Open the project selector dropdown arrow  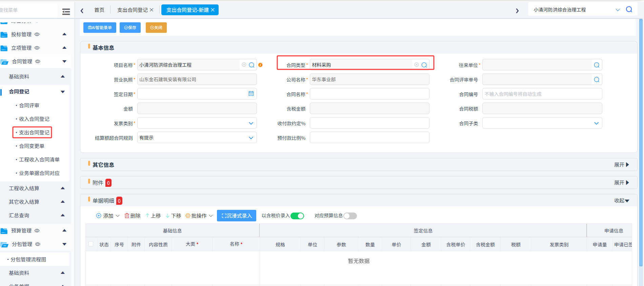[x=618, y=10]
